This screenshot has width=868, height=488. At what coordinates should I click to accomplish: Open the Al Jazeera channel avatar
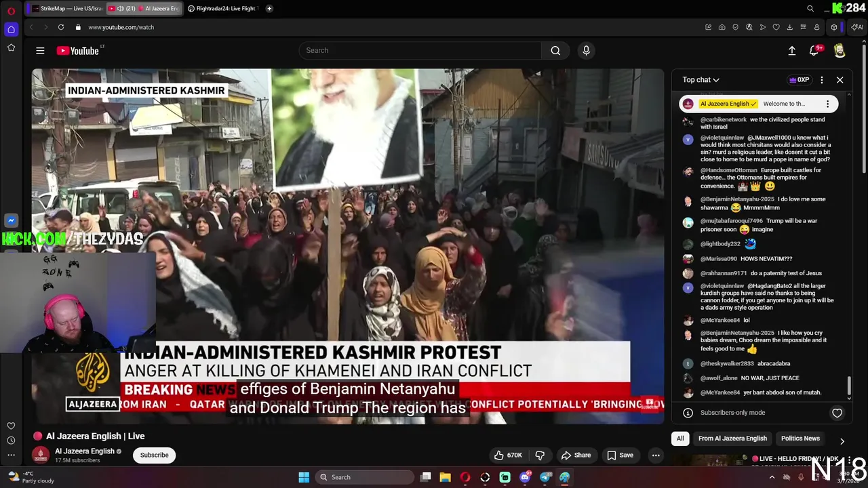click(41, 455)
